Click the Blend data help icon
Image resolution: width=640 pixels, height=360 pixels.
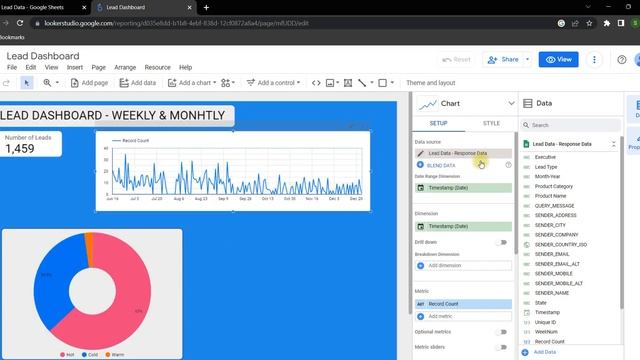[508, 165]
